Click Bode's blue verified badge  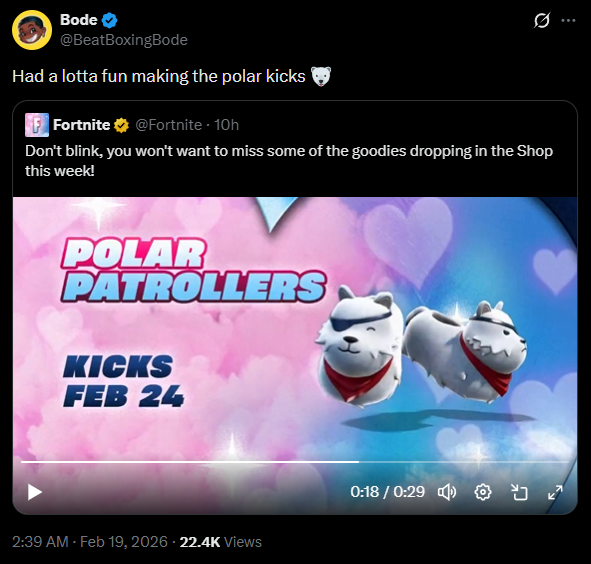pos(110,20)
